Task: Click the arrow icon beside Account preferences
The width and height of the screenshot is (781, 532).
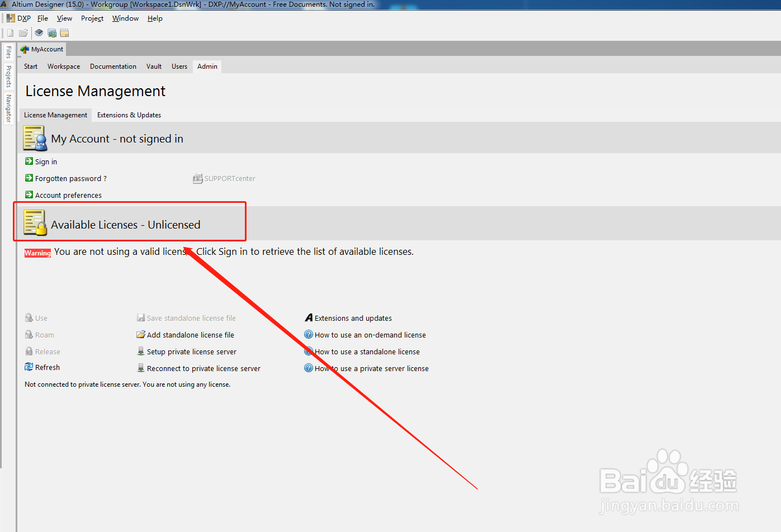Action: (x=29, y=194)
